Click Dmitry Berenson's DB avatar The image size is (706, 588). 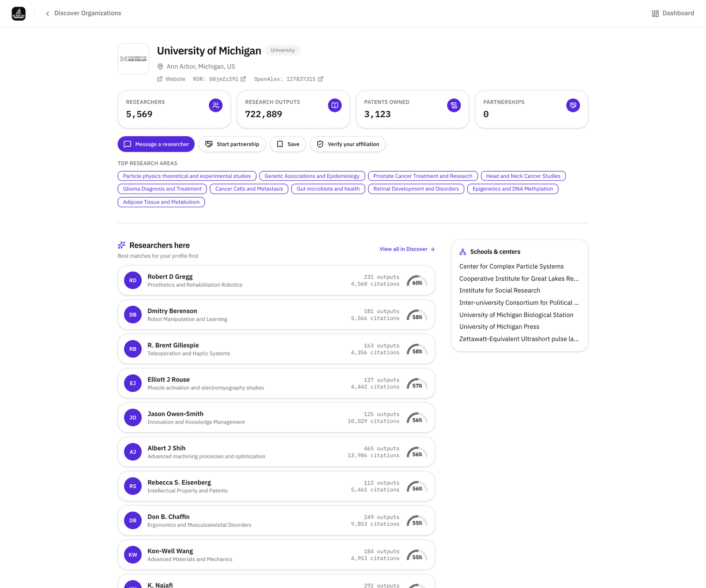tap(133, 315)
